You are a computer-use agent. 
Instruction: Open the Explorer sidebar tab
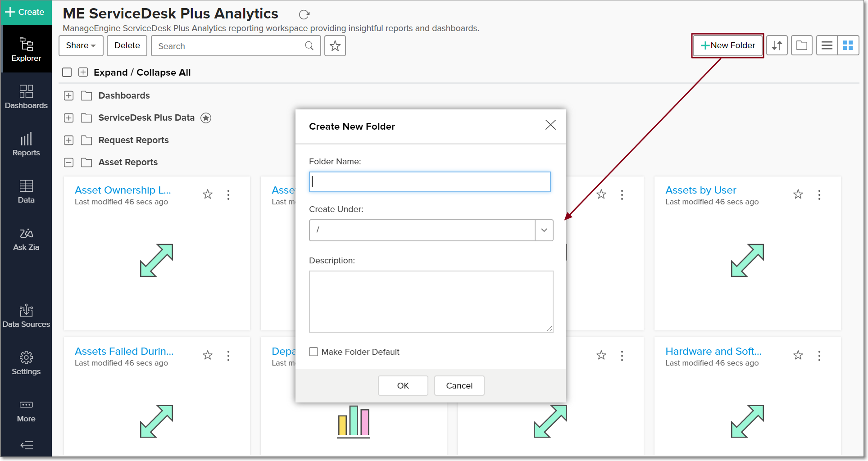click(x=26, y=49)
